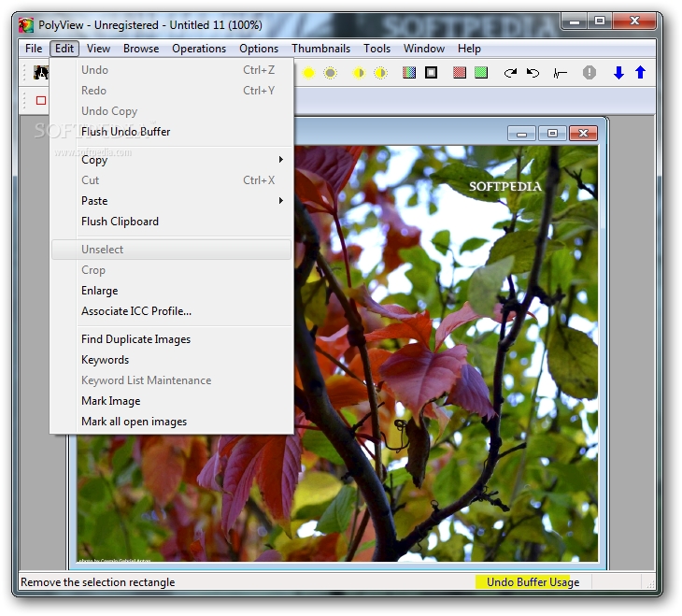Open the Browse menu
This screenshot has width=682, height=616.
click(141, 49)
